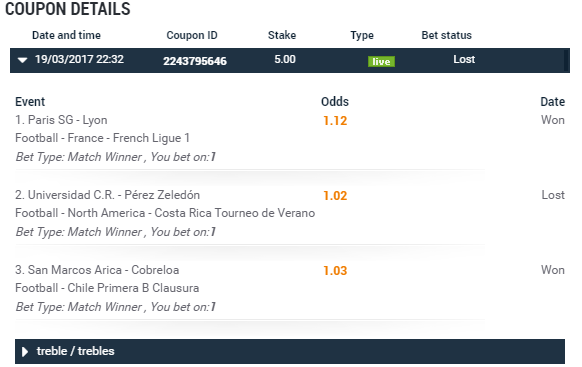Select coupon ID 2243795646
Image resolution: width=582 pixels, height=367 pixels.
[195, 61]
